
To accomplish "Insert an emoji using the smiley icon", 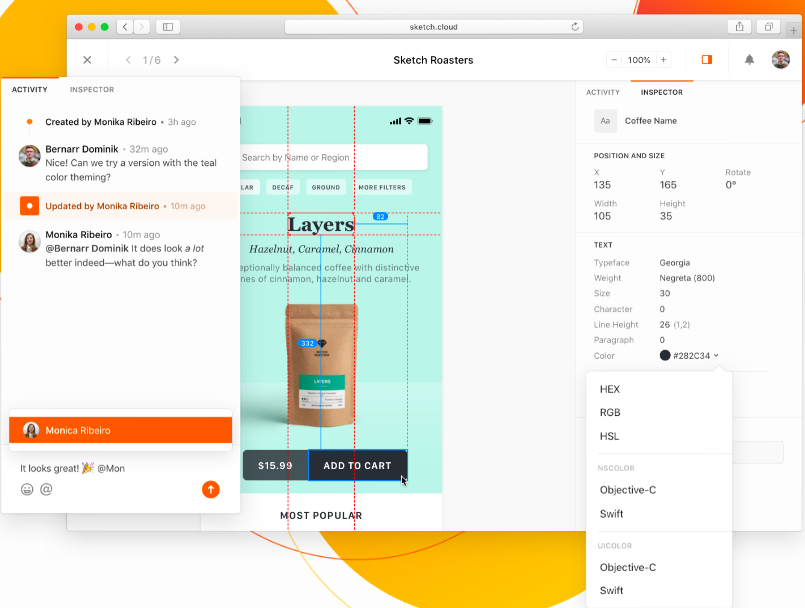I will [x=26, y=490].
